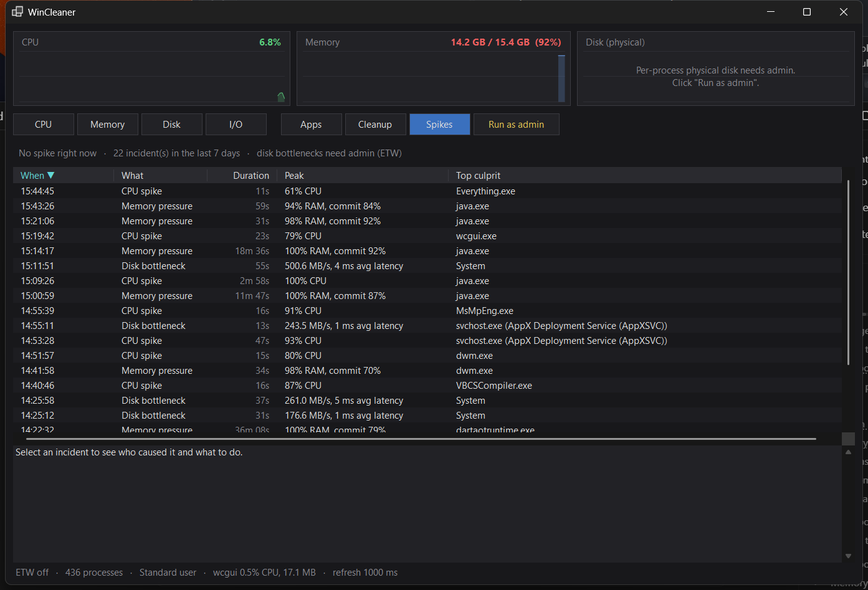The image size is (868, 590).
Task: Select the 14:53:28 CPU spike at 93% CPU
Action: point(427,341)
